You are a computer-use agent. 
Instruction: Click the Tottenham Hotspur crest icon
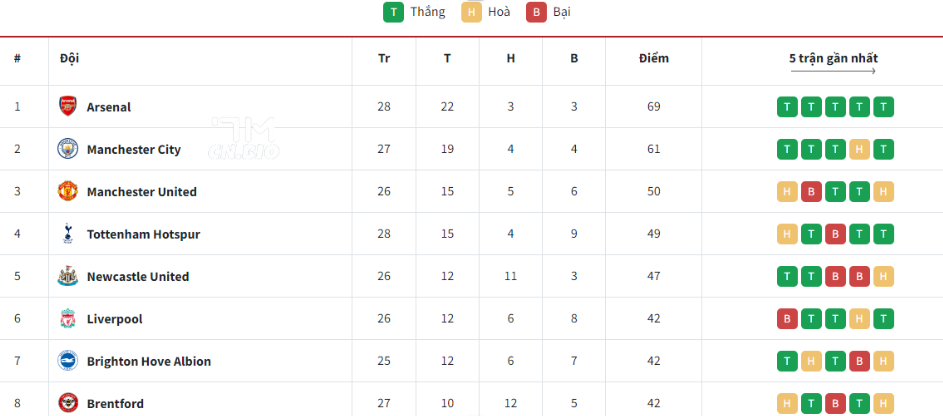(67, 234)
